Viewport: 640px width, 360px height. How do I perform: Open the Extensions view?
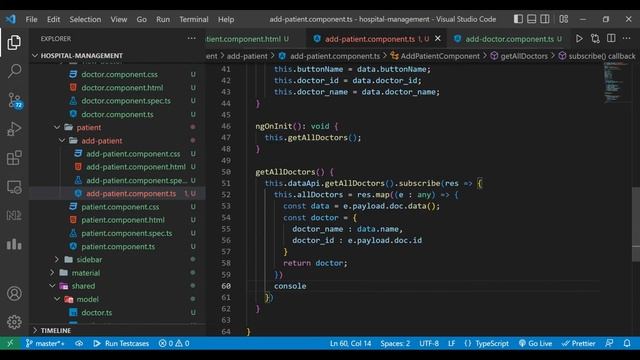(x=14, y=158)
